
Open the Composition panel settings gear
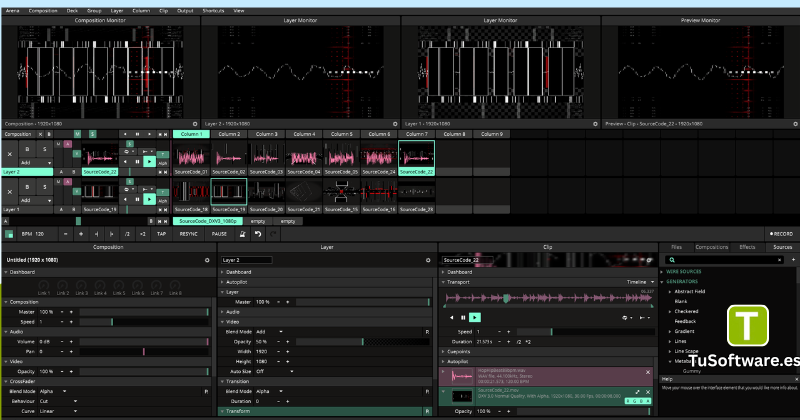point(207,260)
